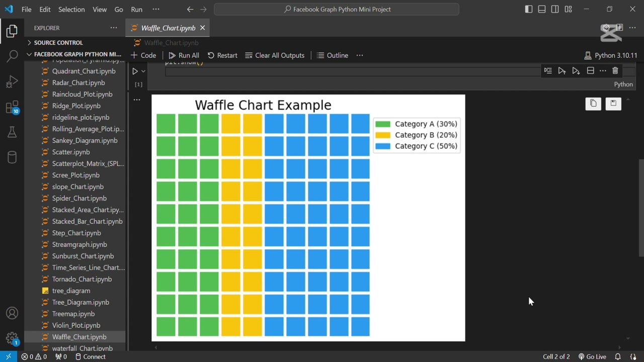The height and width of the screenshot is (362, 644).
Task: Open the File menu
Action: [x=26, y=9]
